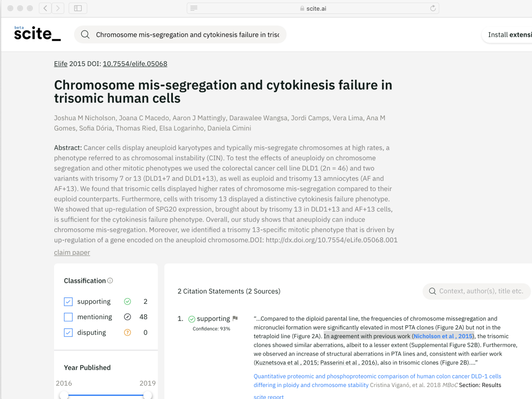This screenshot has width=532, height=399.
Task: Click the browser back arrow
Action: [x=45, y=8]
